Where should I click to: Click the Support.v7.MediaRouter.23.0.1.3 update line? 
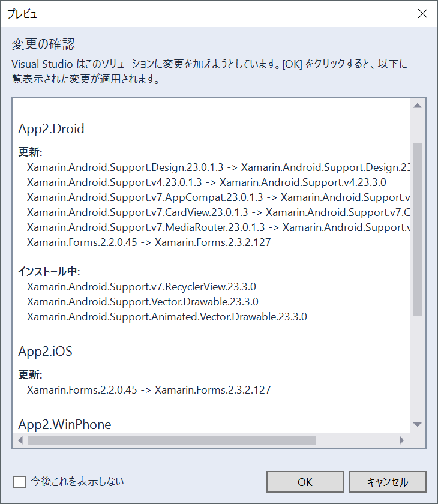pyautogui.click(x=218, y=227)
